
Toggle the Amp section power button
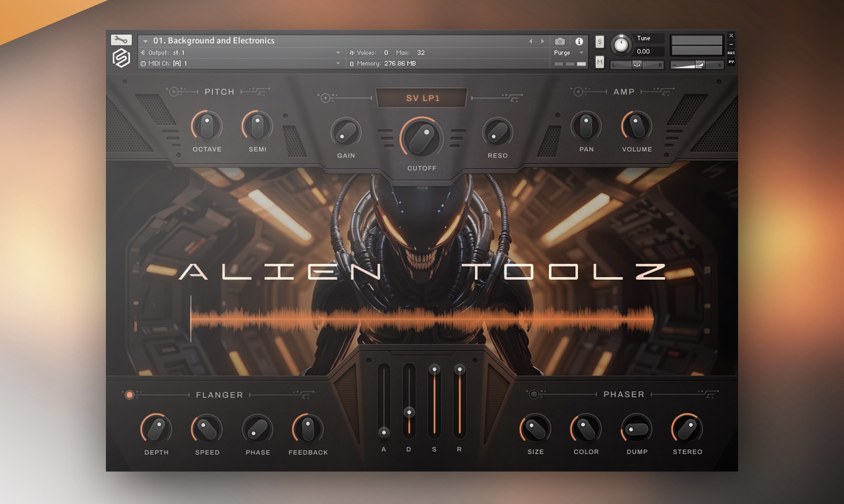pyautogui.click(x=578, y=92)
